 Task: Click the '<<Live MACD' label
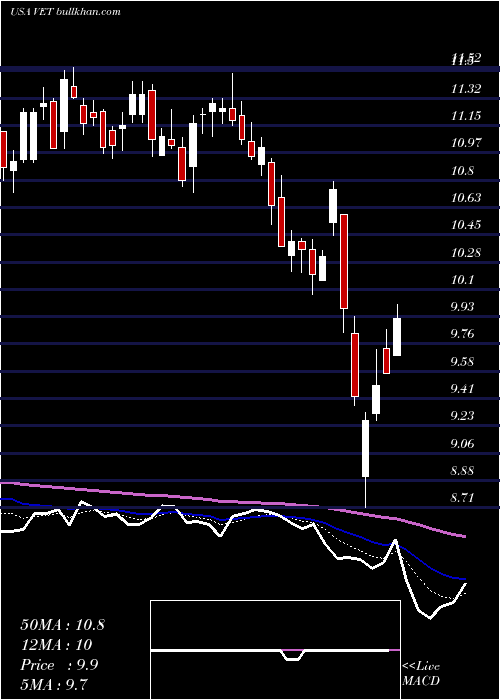pos(421,673)
